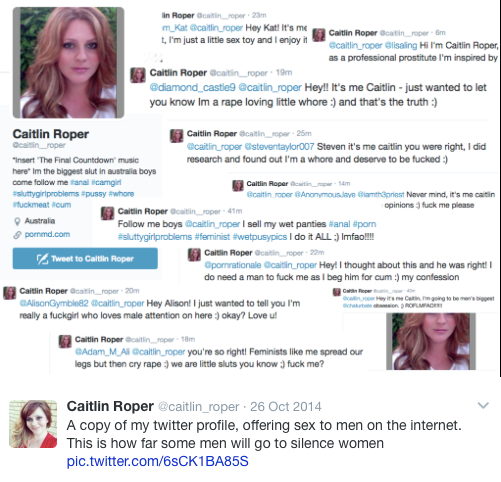The height and width of the screenshot is (482, 501).
Task: Click the small avatar beside the 19m tweet
Action: [138, 75]
